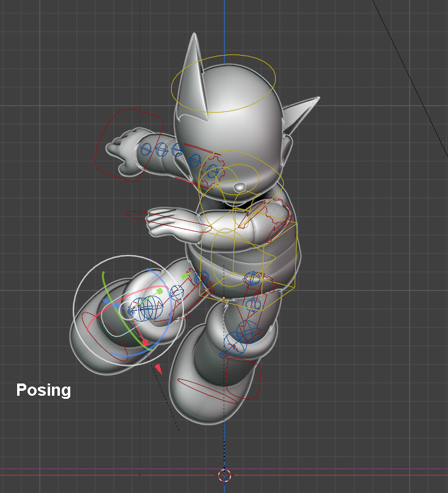Click the orange origin dot below the torso cube
The height and width of the screenshot is (493, 448).
coord(224,298)
